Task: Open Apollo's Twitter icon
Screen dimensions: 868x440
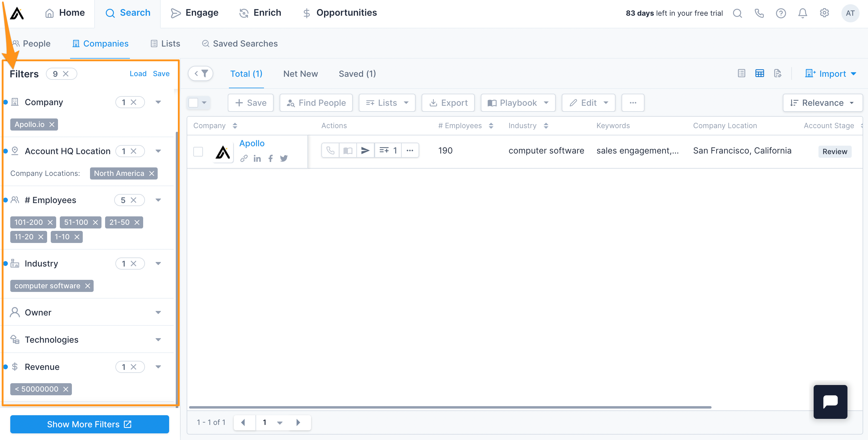Action: coord(284,158)
